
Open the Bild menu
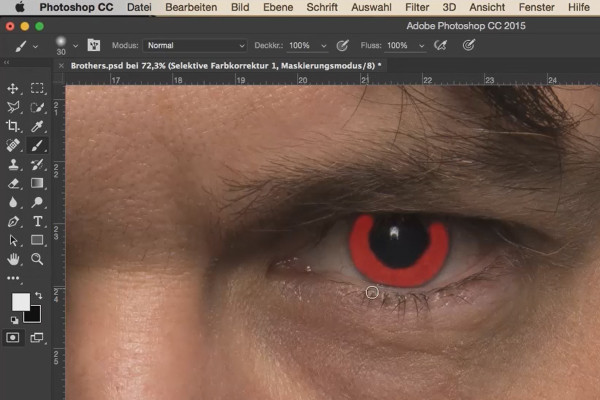tap(240, 7)
